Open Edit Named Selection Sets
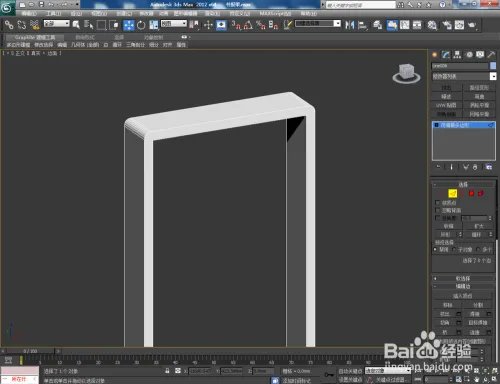Viewport: 500px width, 384px height. click(288, 25)
